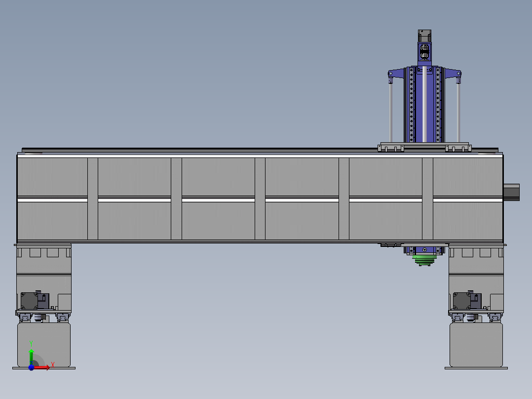Viewport: 532px width, 399px height.
Task: Select the right leg's lower base block
Action: click(x=476, y=345)
